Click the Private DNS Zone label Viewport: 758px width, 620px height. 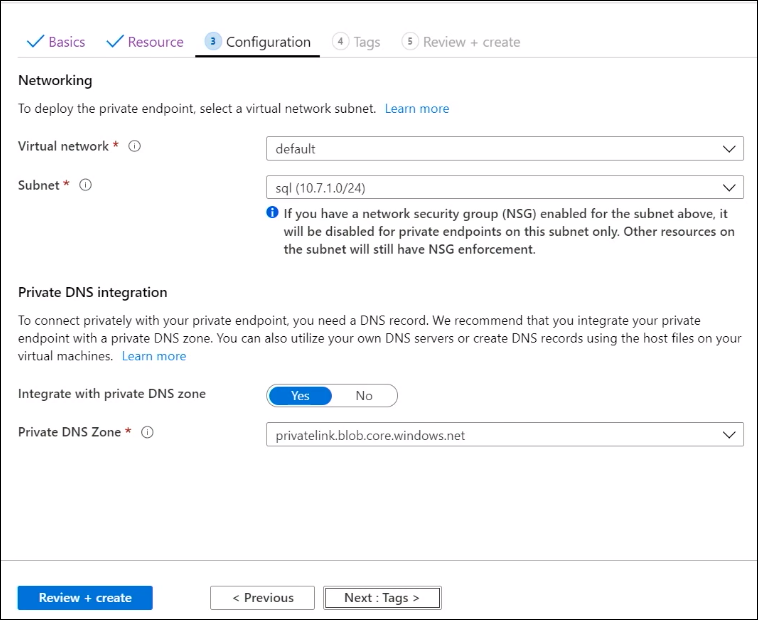coord(69,432)
